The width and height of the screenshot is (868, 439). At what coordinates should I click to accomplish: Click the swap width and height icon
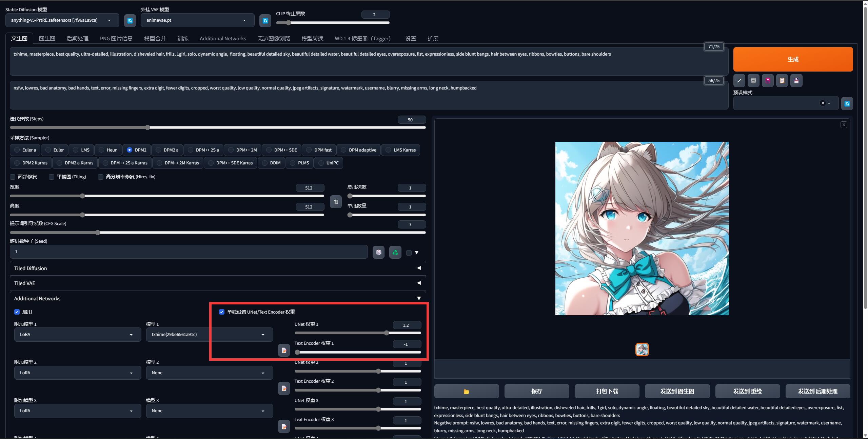pyautogui.click(x=335, y=201)
